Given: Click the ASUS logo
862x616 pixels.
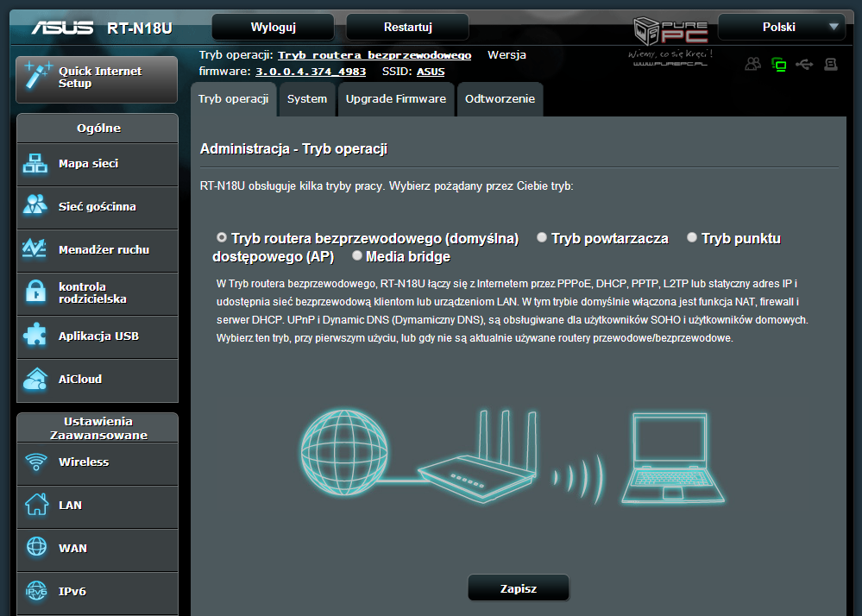Looking at the screenshot, I should [x=62, y=28].
